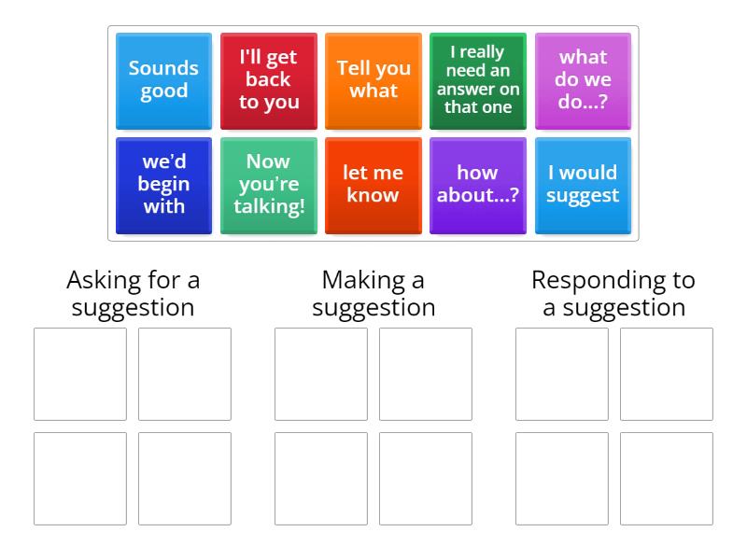Click the top-left empty slot under 'Asking for a suggestion'
Screen dimensions: 747x560
79,373
